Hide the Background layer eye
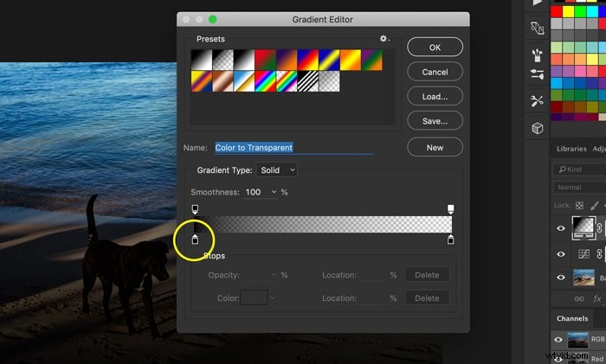This screenshot has width=606, height=364. pos(561,278)
